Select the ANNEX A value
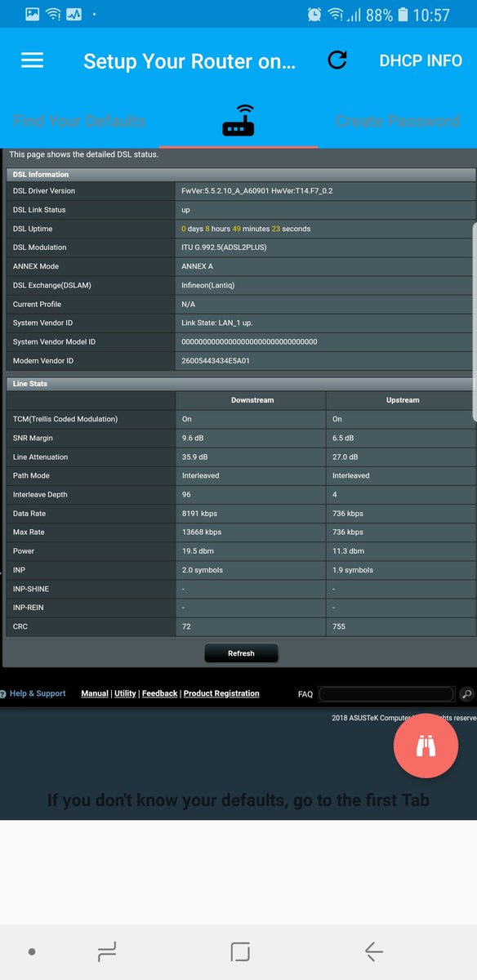Viewport: 477px width, 980px height. 197,266
